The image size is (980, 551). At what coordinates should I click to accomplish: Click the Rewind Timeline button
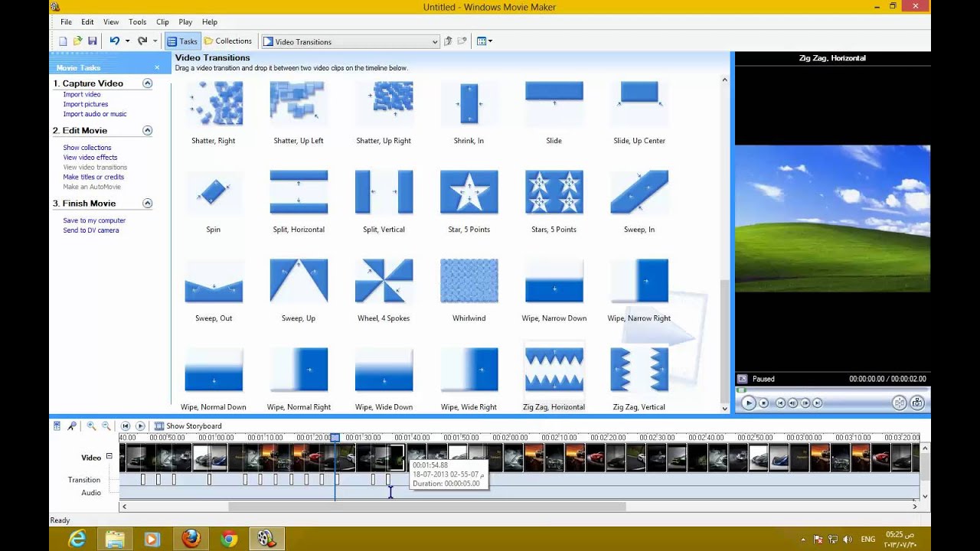pyautogui.click(x=126, y=425)
